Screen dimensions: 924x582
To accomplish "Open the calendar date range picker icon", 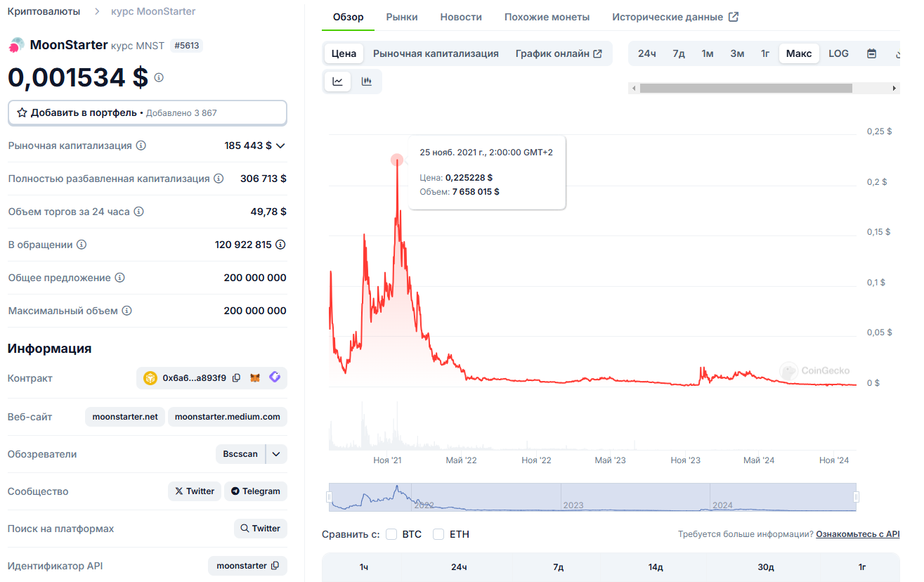I will point(872,53).
